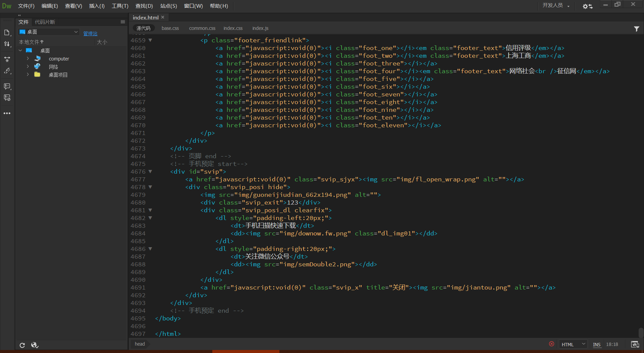
Task: Collapse the 桌面 root tree node
Action: (20, 50)
